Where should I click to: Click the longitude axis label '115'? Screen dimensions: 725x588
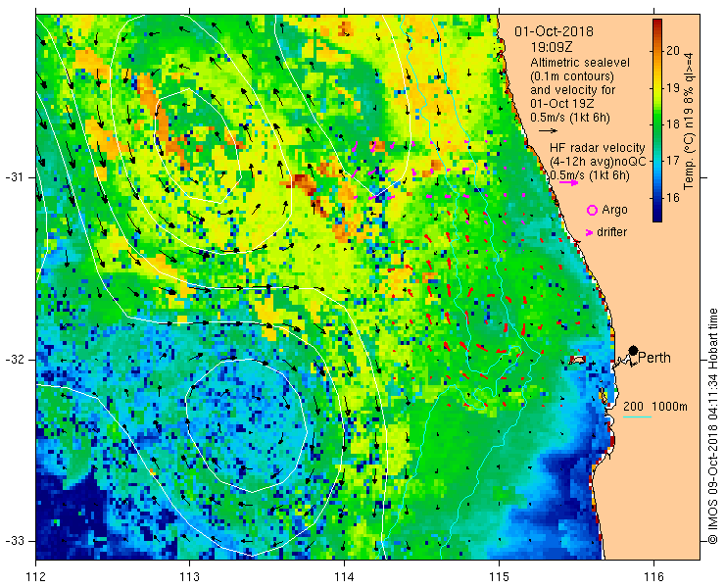[x=499, y=576]
